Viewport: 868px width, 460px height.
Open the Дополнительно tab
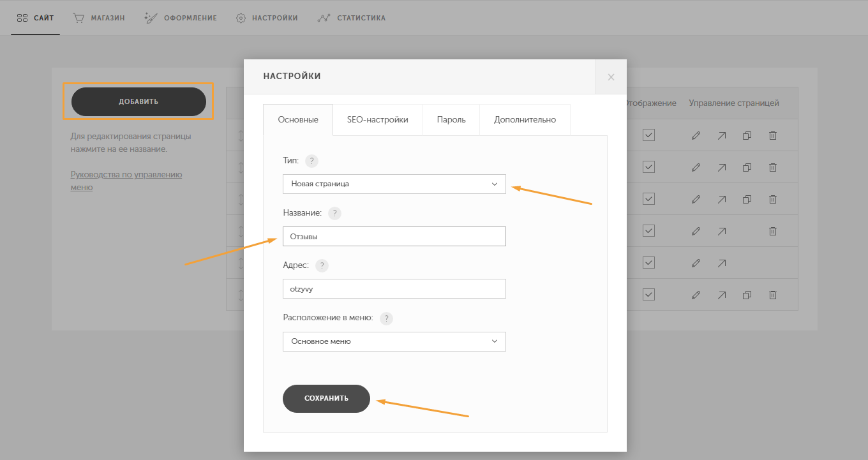(525, 120)
